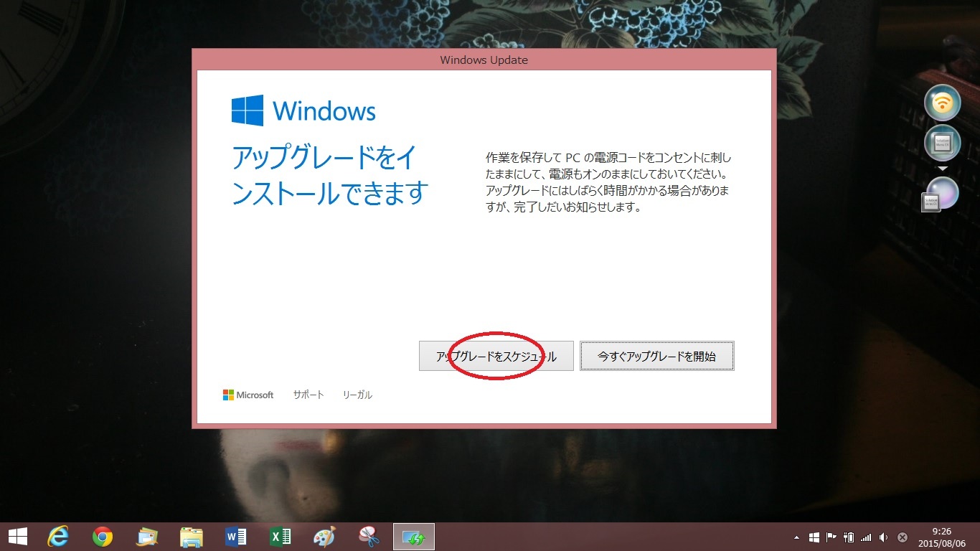
Task: Click the Get Windows 10 tray icon
Action: pyautogui.click(x=814, y=537)
